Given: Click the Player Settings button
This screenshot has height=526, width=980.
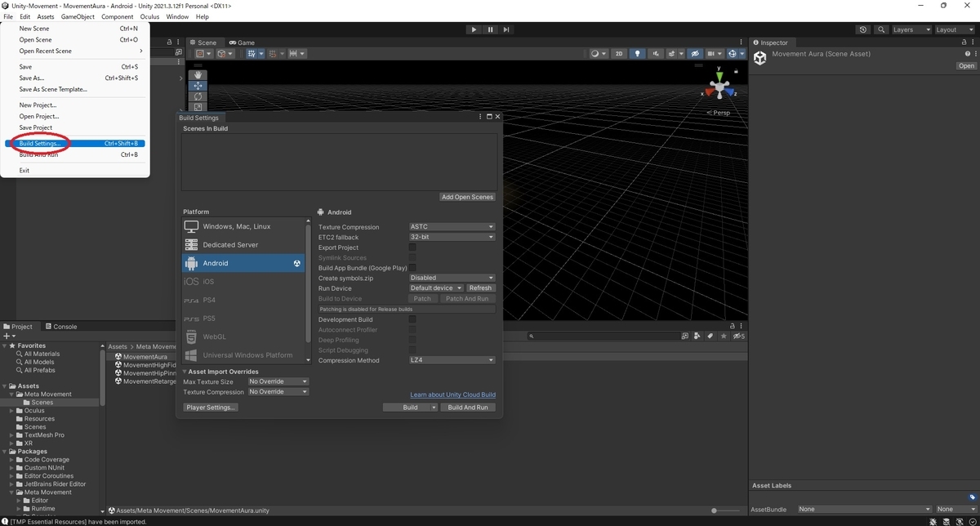Looking at the screenshot, I should [211, 407].
